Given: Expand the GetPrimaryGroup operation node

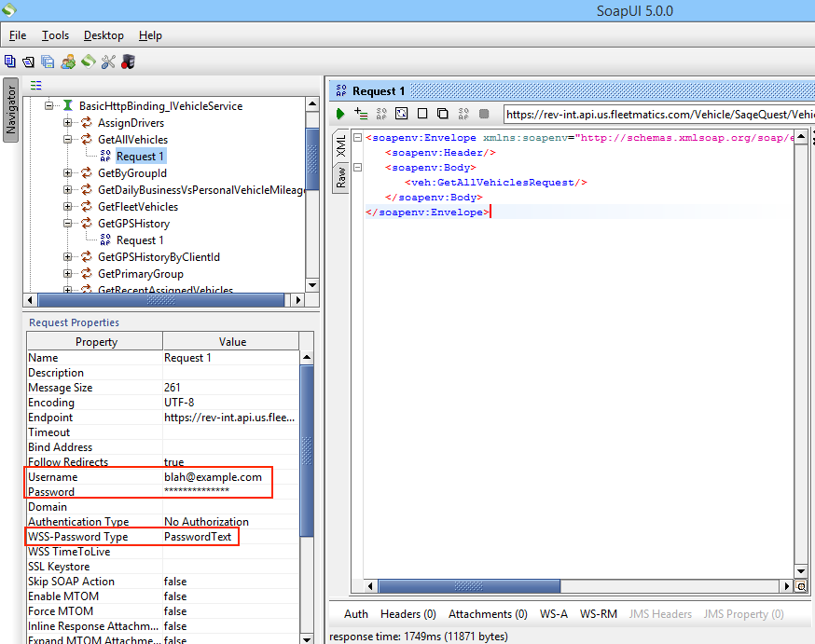Looking at the screenshot, I should pos(67,274).
